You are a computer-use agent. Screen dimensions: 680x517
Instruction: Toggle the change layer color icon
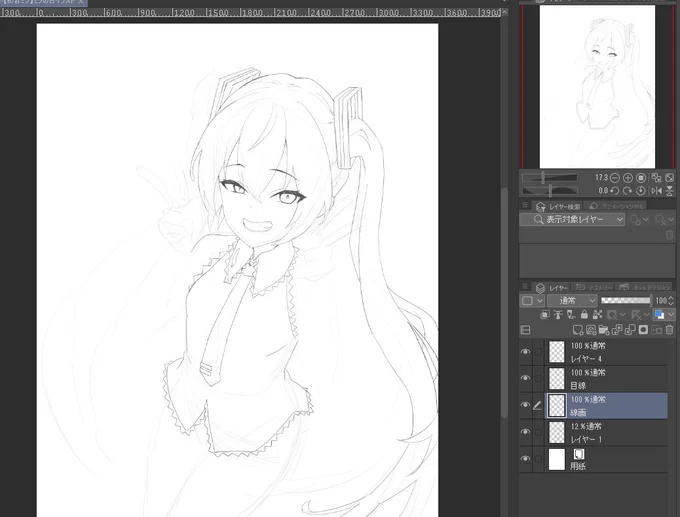coord(659,314)
